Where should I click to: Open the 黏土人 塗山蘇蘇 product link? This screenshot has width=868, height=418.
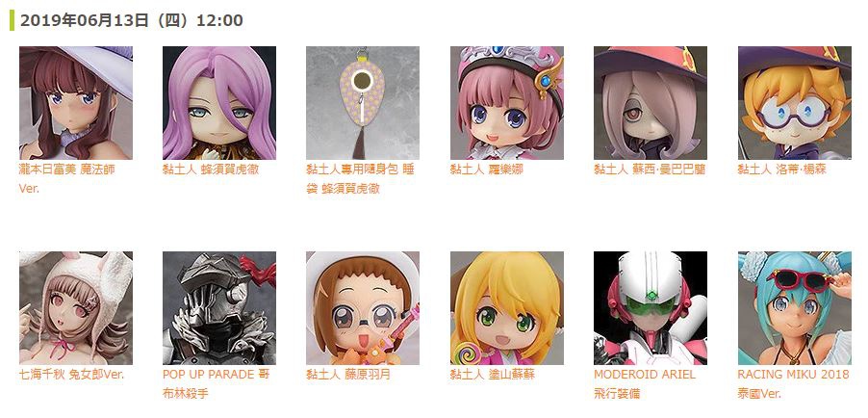pos(493,375)
